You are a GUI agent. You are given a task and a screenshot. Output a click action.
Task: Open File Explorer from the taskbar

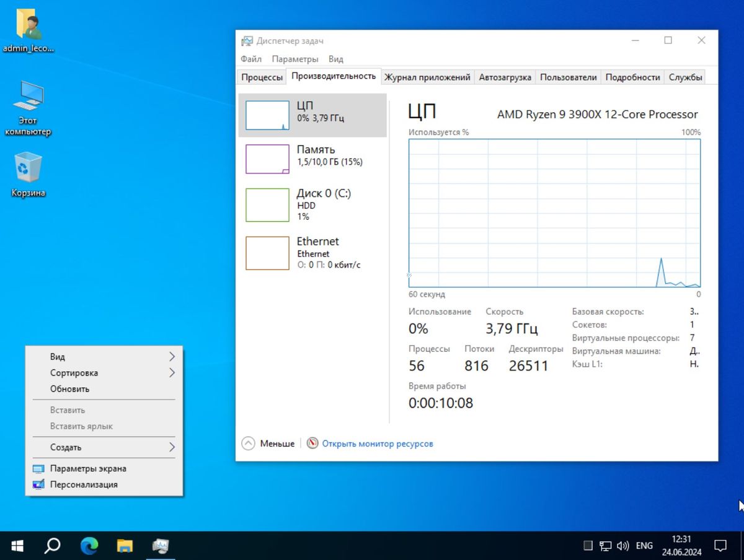click(125, 546)
